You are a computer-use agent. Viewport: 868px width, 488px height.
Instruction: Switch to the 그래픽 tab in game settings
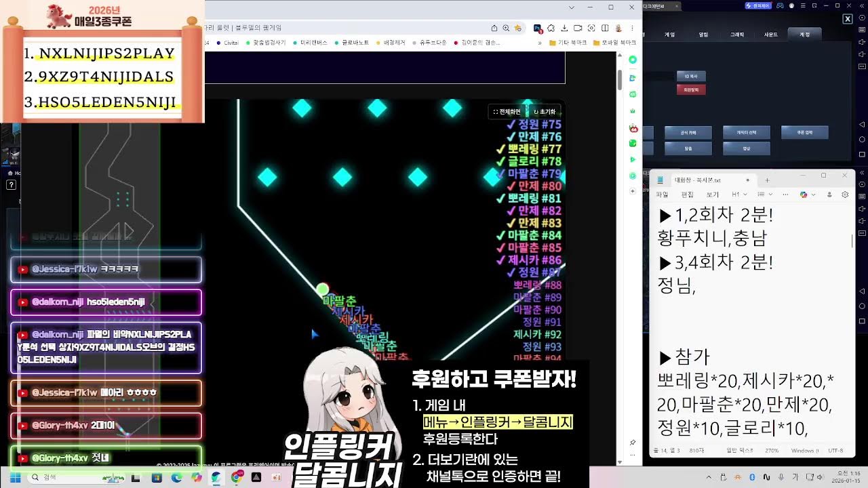[737, 35]
